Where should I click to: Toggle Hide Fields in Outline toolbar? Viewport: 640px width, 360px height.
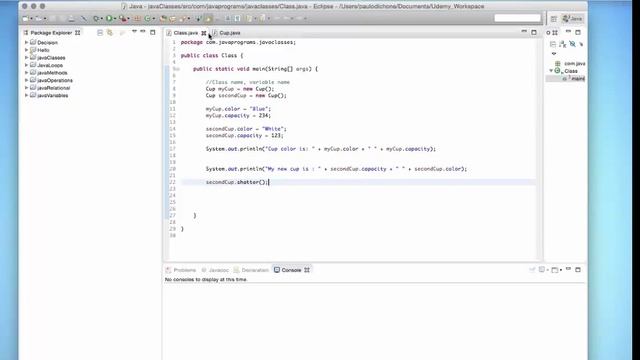click(572, 44)
